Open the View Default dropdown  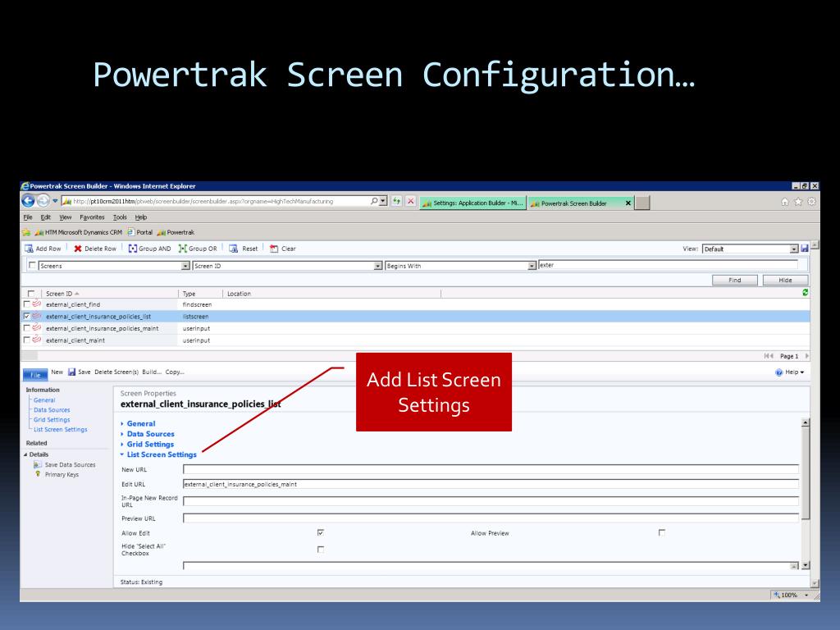pyautogui.click(x=794, y=249)
